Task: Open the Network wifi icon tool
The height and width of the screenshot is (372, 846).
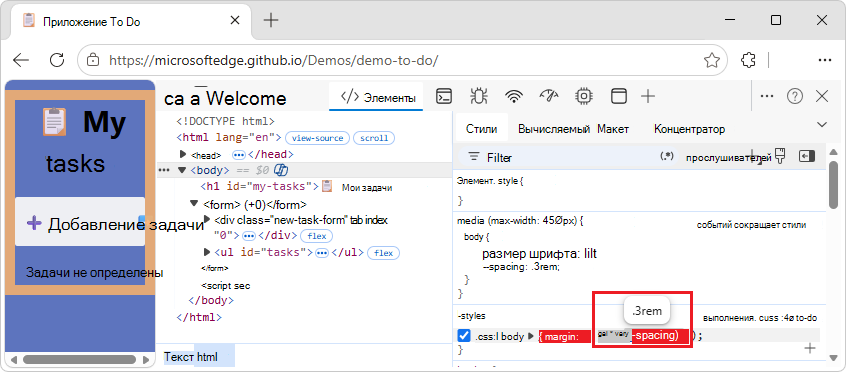Action: tap(514, 97)
